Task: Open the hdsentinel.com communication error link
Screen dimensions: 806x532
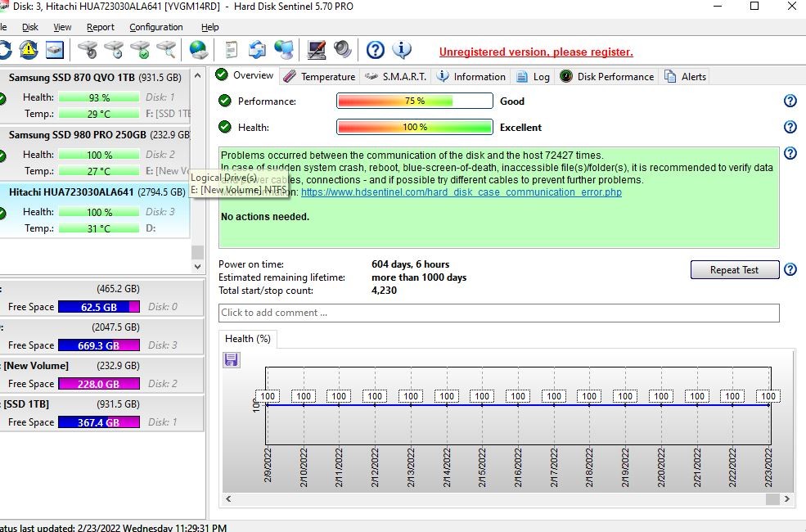Action: pyautogui.click(x=461, y=192)
